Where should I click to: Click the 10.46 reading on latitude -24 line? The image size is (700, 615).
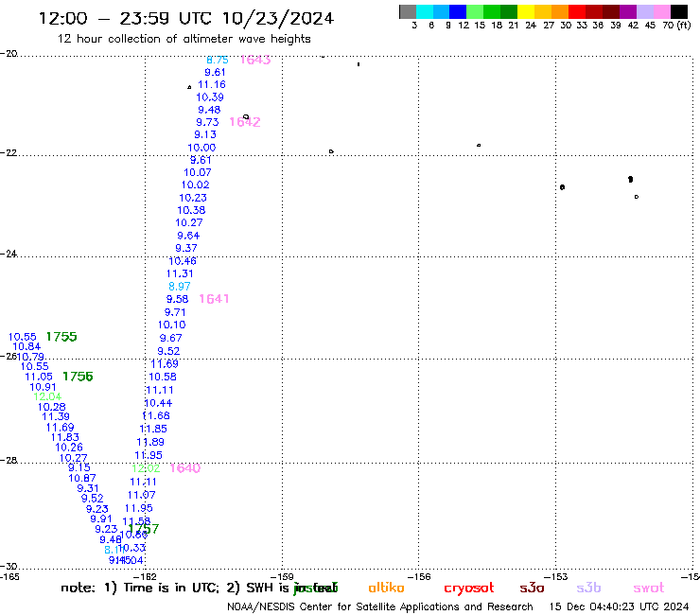[x=183, y=261]
